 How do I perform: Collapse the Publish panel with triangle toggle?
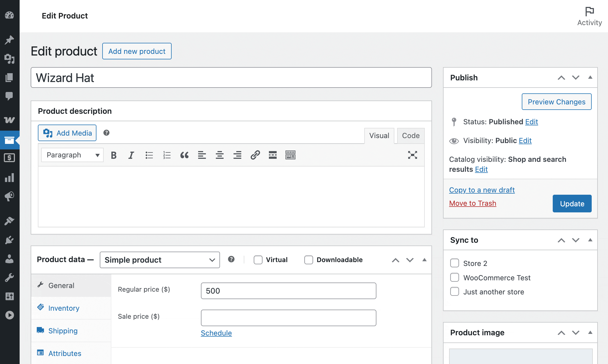(590, 78)
